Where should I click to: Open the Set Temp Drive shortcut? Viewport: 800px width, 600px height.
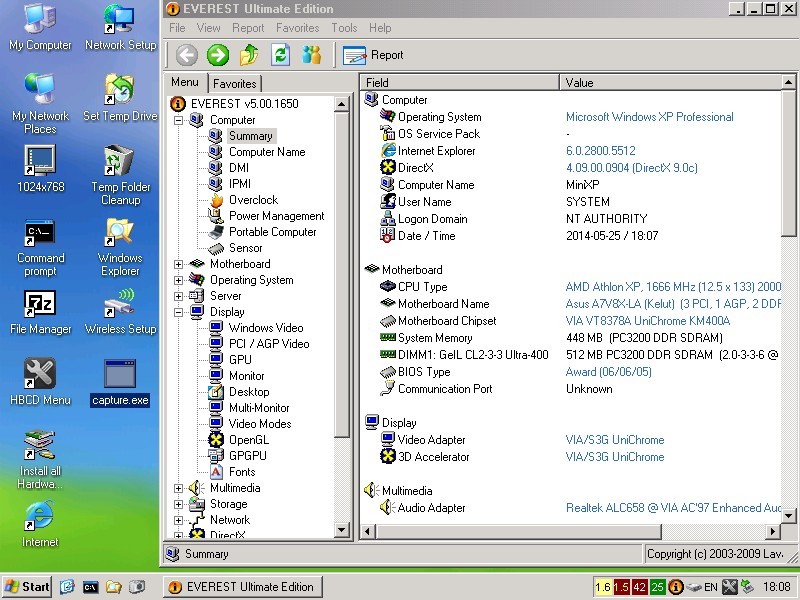click(x=120, y=97)
